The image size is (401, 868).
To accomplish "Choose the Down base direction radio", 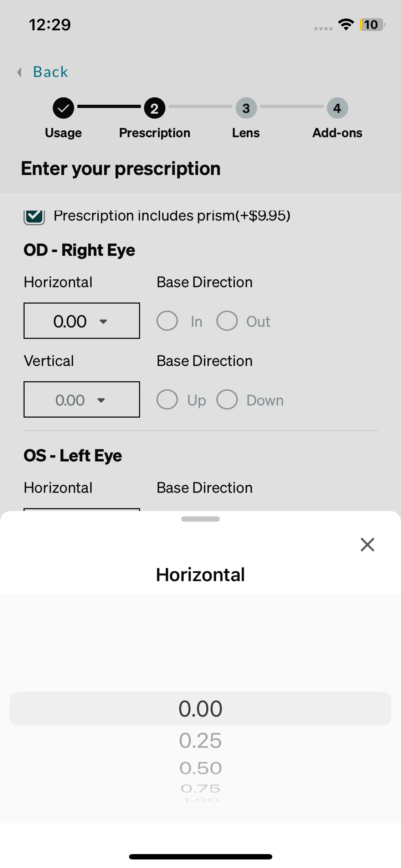I will (227, 400).
